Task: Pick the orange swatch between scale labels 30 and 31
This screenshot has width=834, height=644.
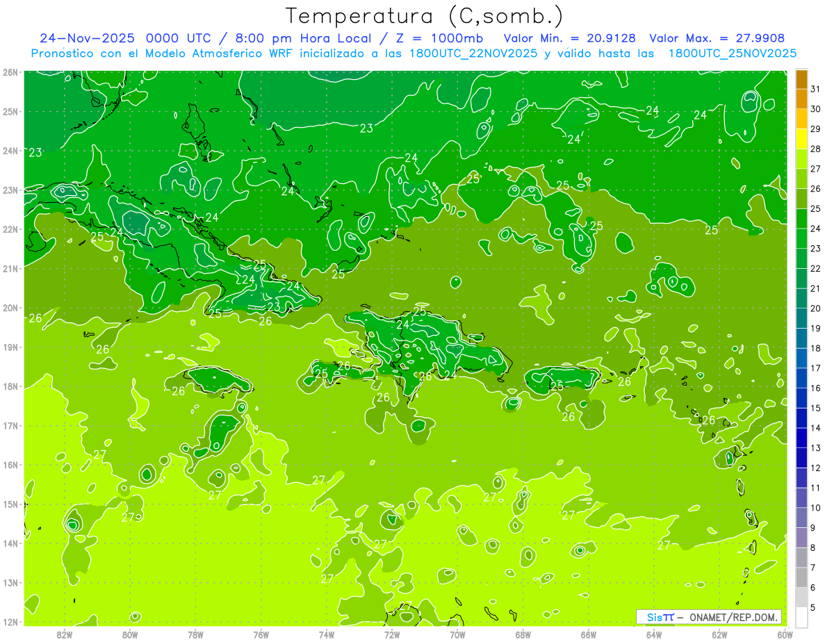Action: [x=801, y=99]
